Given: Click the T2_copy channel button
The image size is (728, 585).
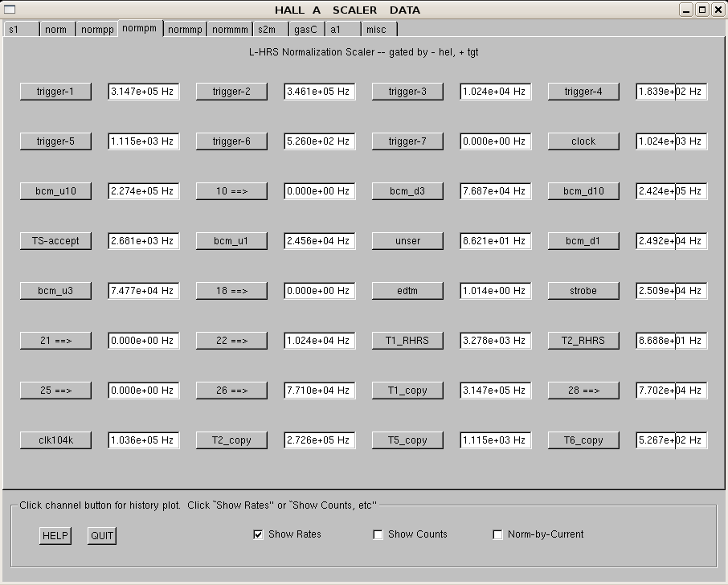Looking at the screenshot, I should pos(231,440).
